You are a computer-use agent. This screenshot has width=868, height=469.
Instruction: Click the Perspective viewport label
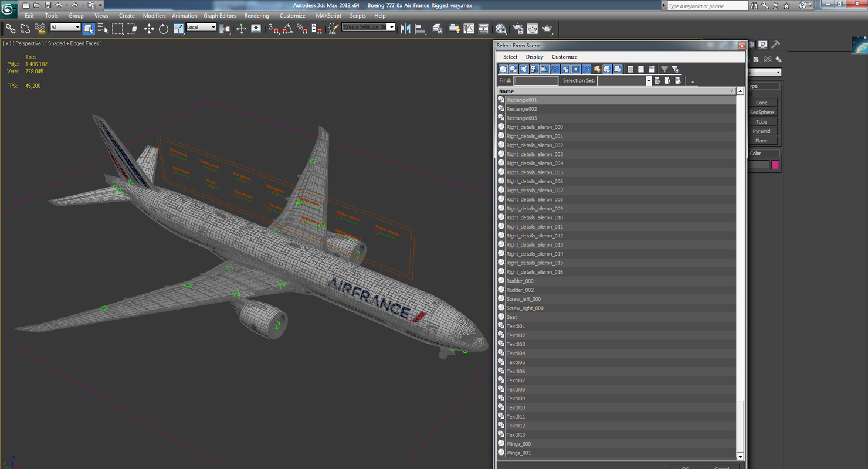pyautogui.click(x=28, y=43)
